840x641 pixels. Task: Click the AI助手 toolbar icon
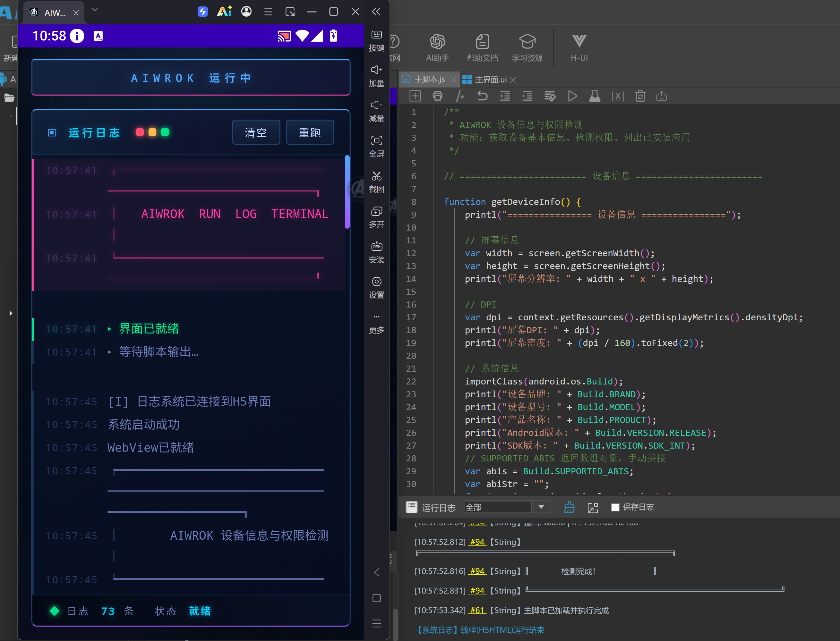[x=438, y=48]
